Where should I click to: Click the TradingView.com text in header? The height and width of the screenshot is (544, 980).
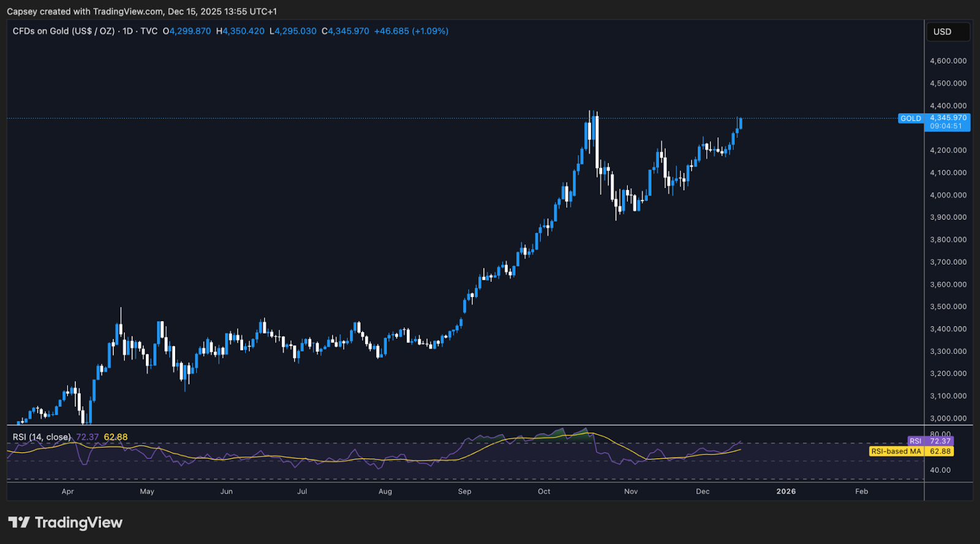(128, 12)
